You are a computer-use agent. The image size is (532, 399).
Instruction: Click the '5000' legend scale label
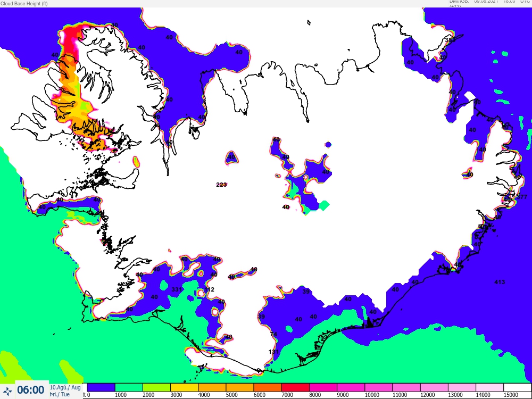pyautogui.click(x=232, y=395)
